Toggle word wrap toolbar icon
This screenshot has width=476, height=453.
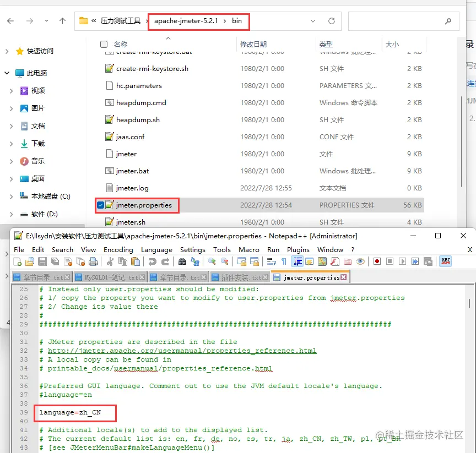click(x=271, y=261)
